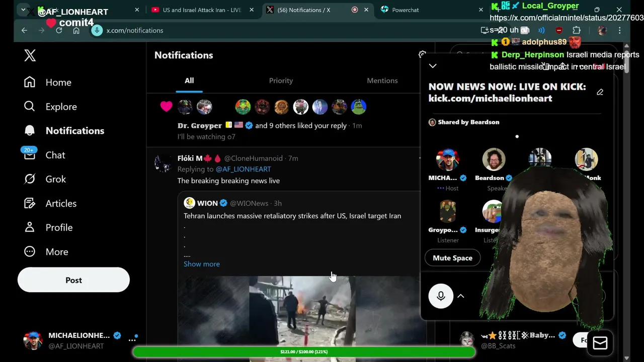Click the YouTube favicon on Iran tab
This screenshot has width=644, height=362.
point(155,10)
